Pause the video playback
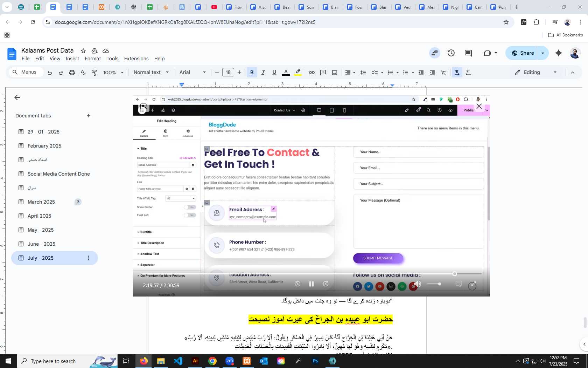This screenshot has width=588, height=368. tap(311, 284)
